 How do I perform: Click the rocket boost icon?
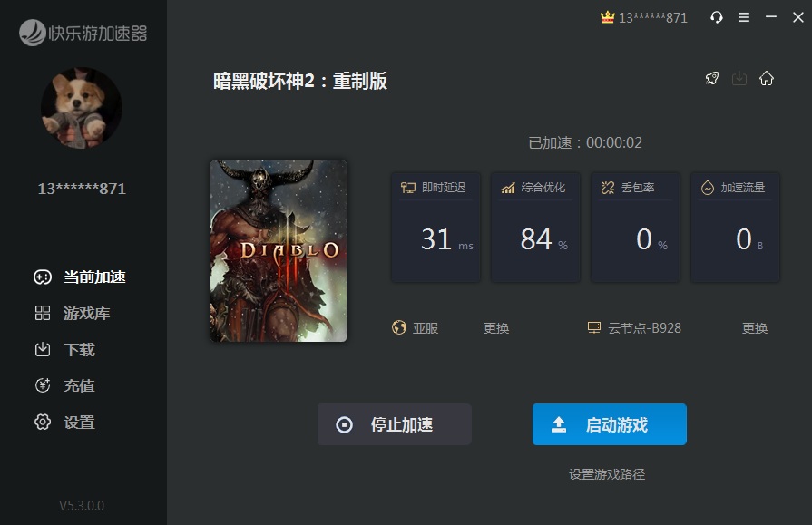click(x=712, y=78)
